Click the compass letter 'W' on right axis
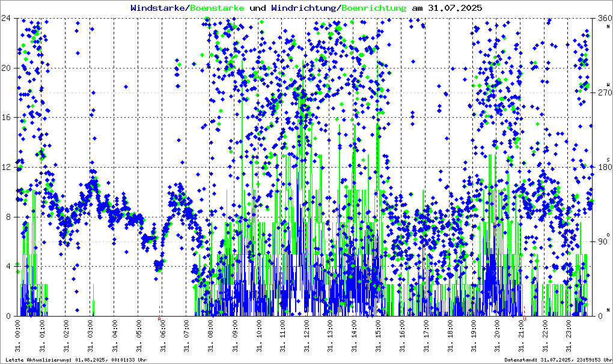613x364 pixels. coord(608,84)
